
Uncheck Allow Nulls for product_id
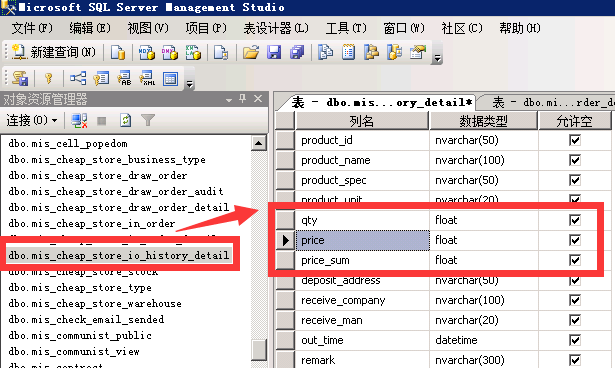[575, 140]
